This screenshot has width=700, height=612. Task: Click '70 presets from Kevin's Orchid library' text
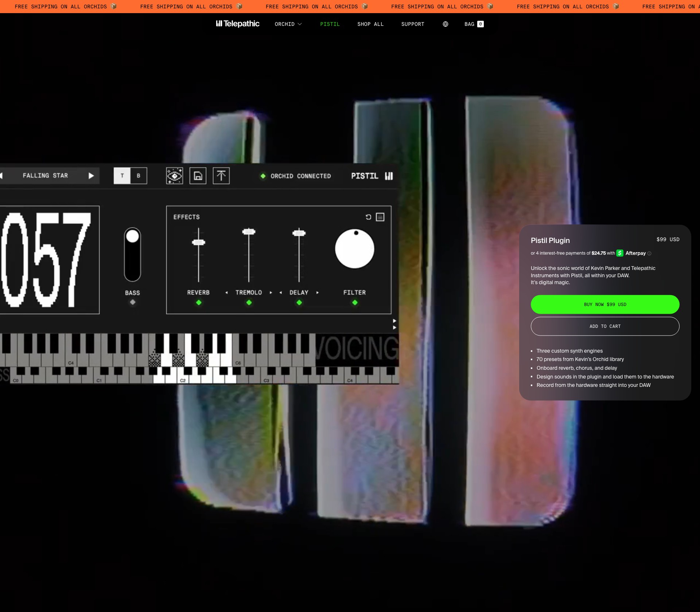580,359
